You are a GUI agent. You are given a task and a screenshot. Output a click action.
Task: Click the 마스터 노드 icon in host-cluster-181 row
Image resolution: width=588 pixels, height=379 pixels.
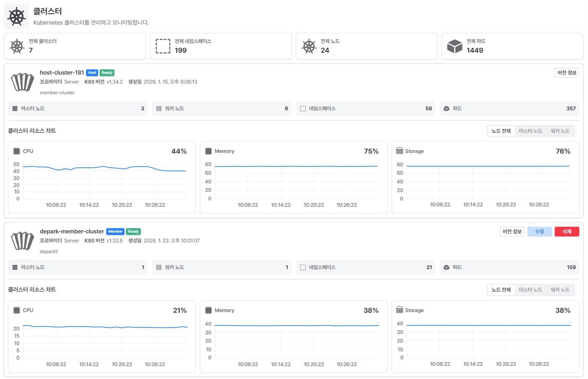pyautogui.click(x=15, y=109)
